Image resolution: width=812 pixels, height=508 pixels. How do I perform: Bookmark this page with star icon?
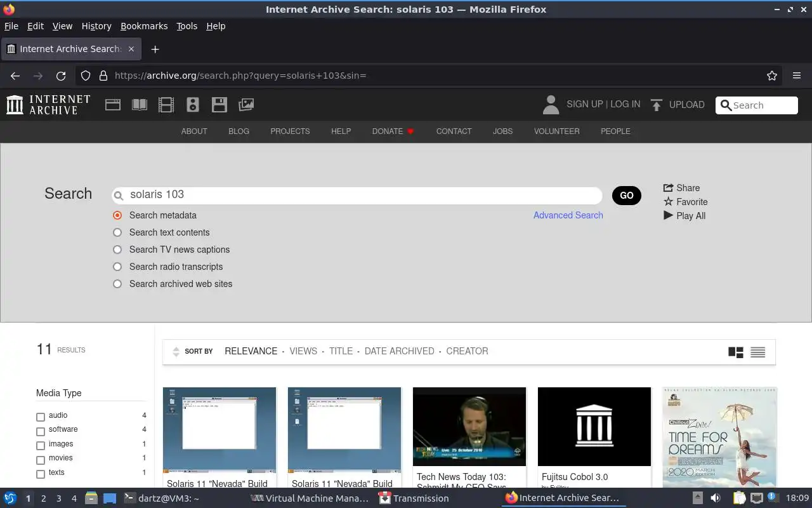click(772, 76)
